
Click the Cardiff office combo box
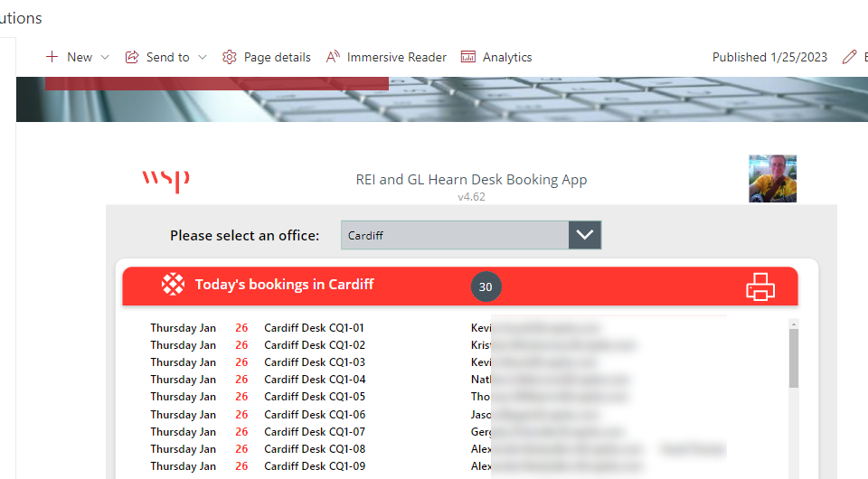(x=471, y=235)
